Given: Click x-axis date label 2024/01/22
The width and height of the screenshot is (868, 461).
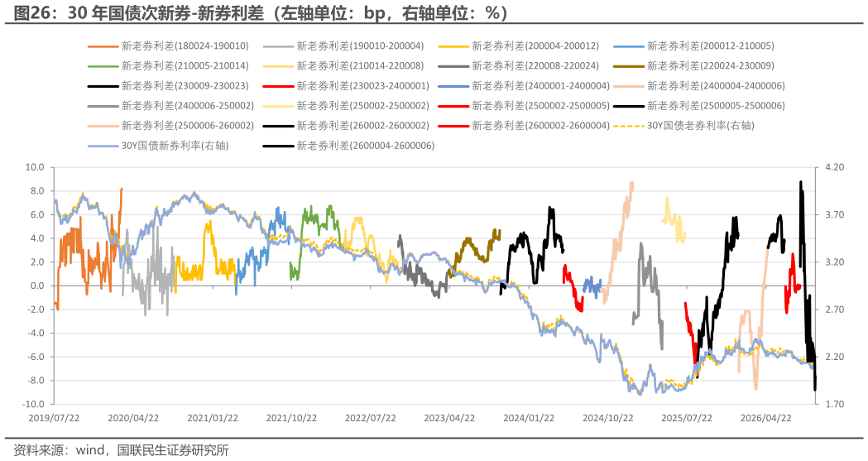Looking at the screenshot, I should coord(529,418).
